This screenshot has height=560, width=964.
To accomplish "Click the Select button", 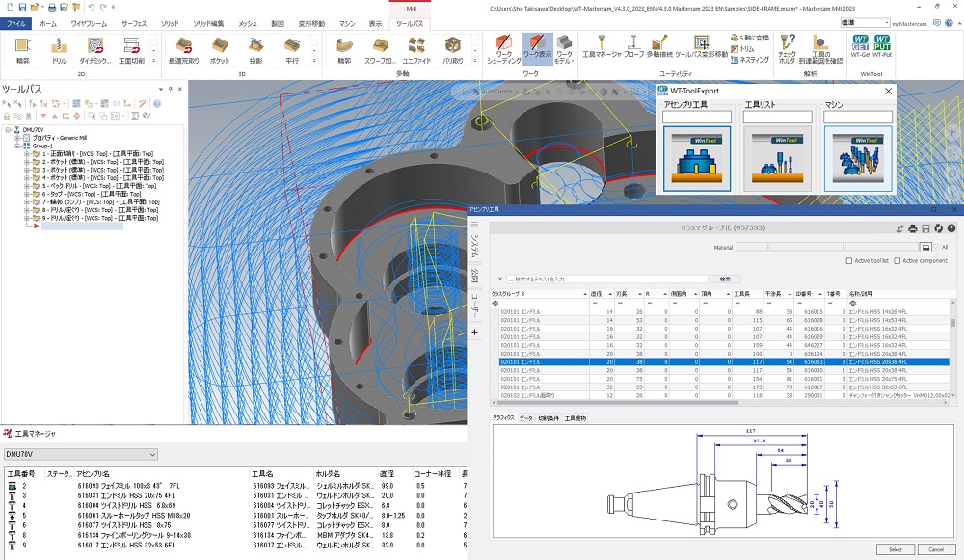I will (896, 549).
